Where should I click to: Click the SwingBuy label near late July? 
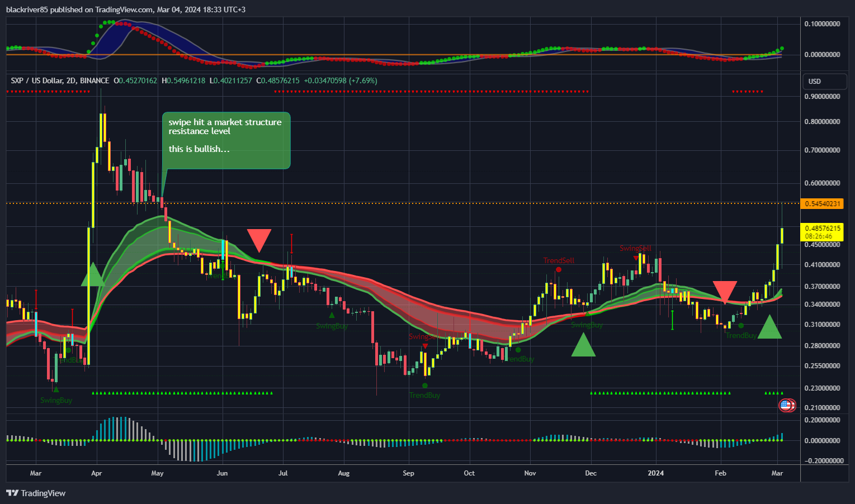(x=332, y=326)
